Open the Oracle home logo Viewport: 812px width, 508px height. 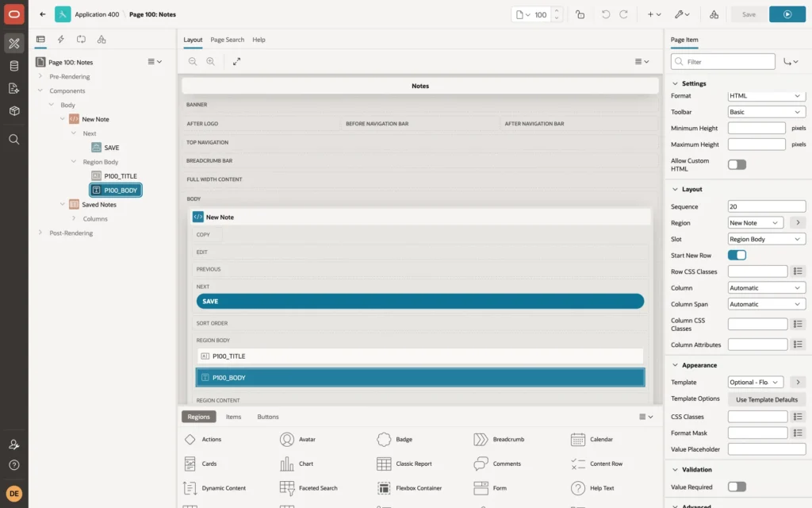[x=14, y=14]
